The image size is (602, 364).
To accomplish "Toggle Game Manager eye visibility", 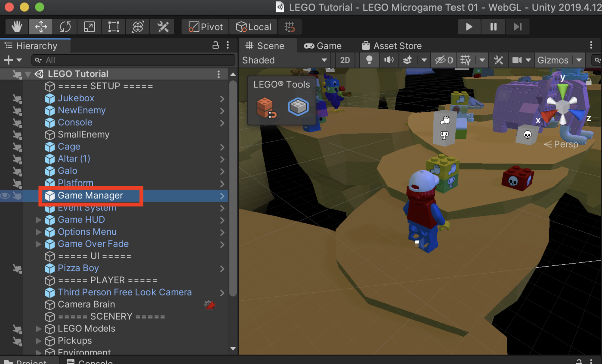I will (5, 196).
